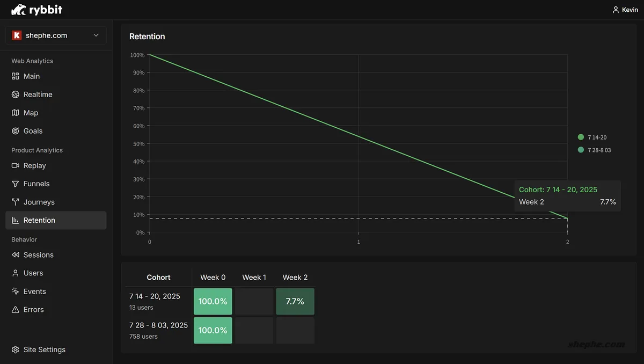Click the Funnels filter icon
Viewport: 644px width, 364px height.
pos(16,184)
